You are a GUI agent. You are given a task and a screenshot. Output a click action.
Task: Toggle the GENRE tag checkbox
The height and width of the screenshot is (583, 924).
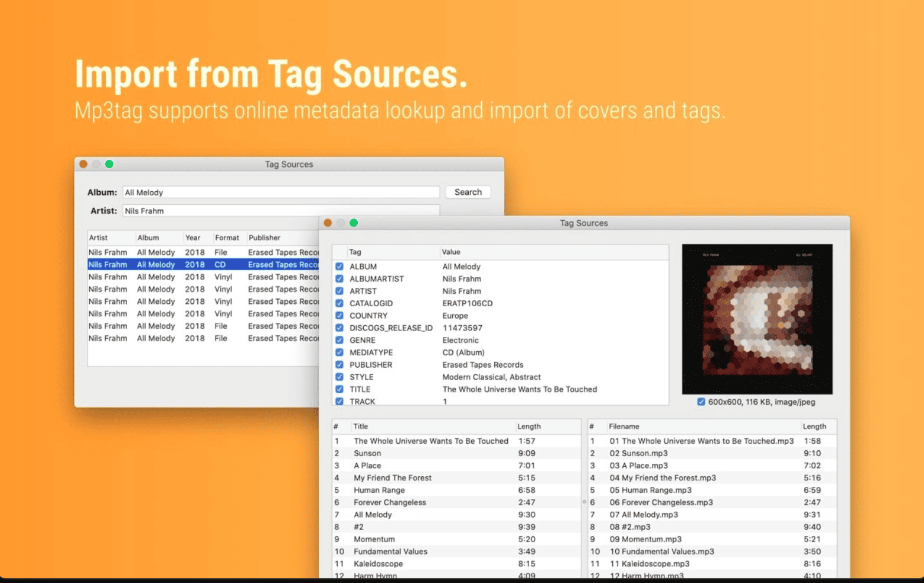click(x=339, y=340)
